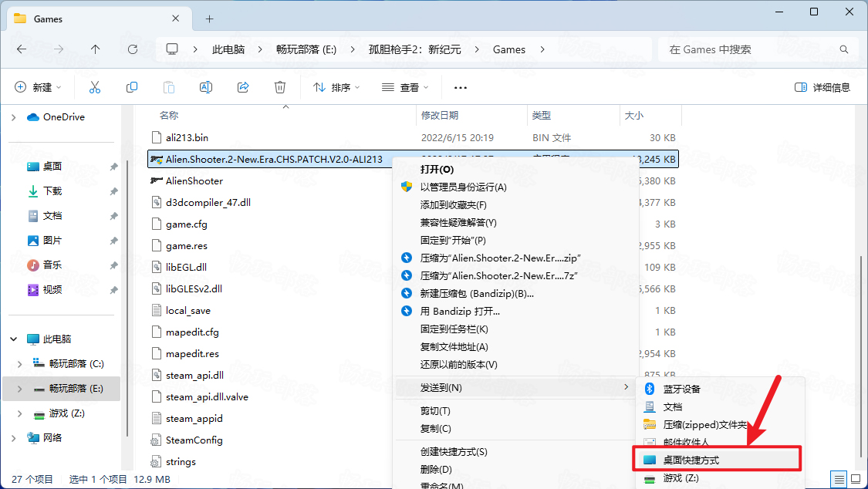Click the search magnifier icon
Screen dimensions: 868x489
844,49
